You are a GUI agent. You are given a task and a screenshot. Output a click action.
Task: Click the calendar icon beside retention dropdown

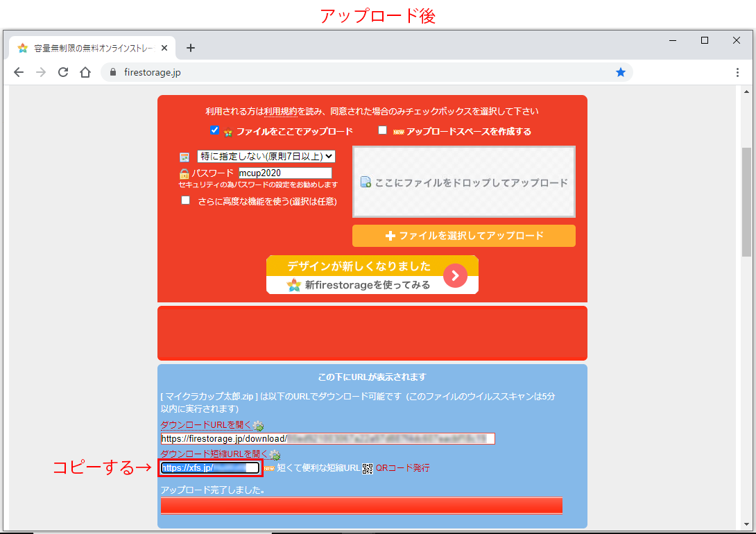tap(184, 157)
